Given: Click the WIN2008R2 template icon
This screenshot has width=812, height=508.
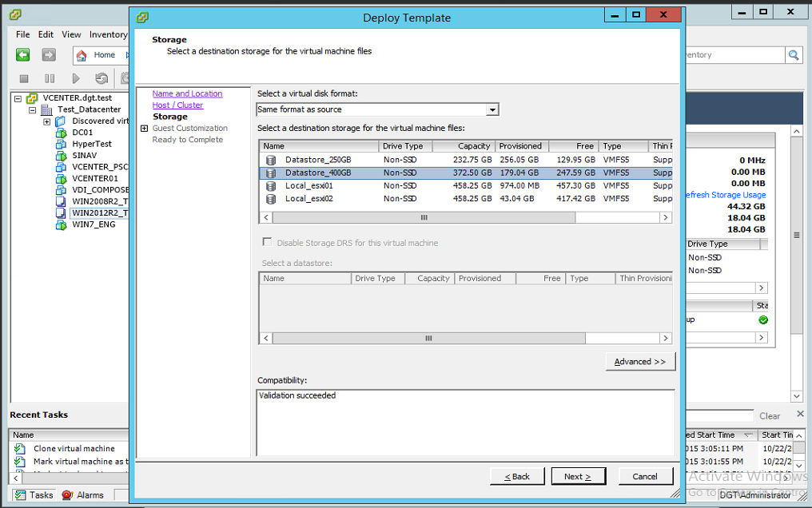Looking at the screenshot, I should pyautogui.click(x=61, y=202).
